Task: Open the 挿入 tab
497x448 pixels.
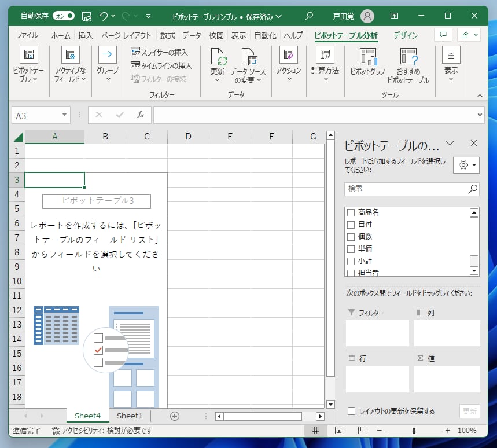Action: 85,35
